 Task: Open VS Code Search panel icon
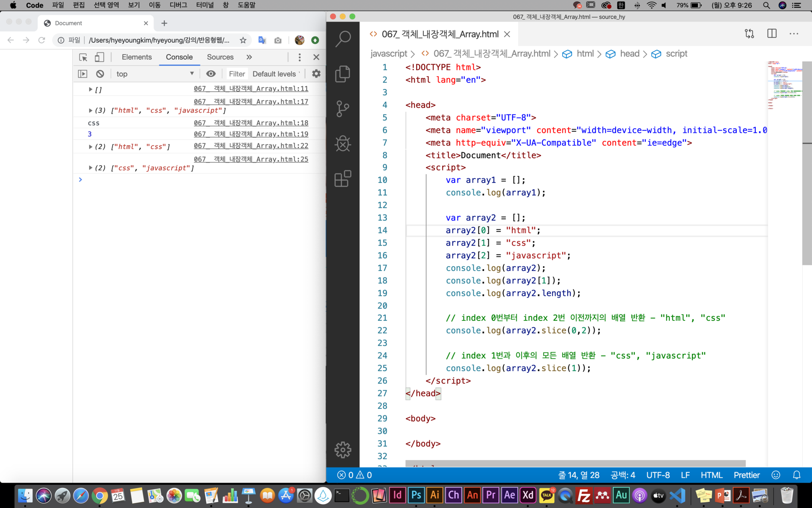(343, 39)
